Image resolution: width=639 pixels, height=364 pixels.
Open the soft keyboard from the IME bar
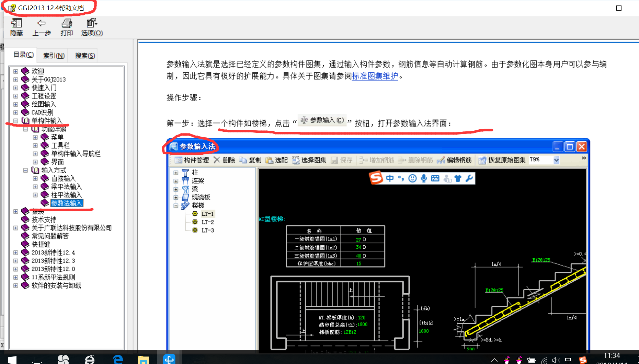435,178
